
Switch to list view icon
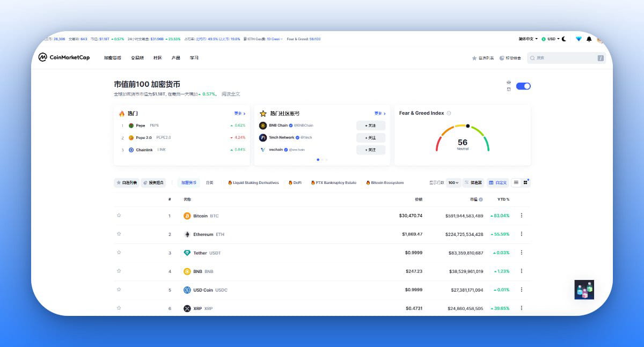click(516, 182)
